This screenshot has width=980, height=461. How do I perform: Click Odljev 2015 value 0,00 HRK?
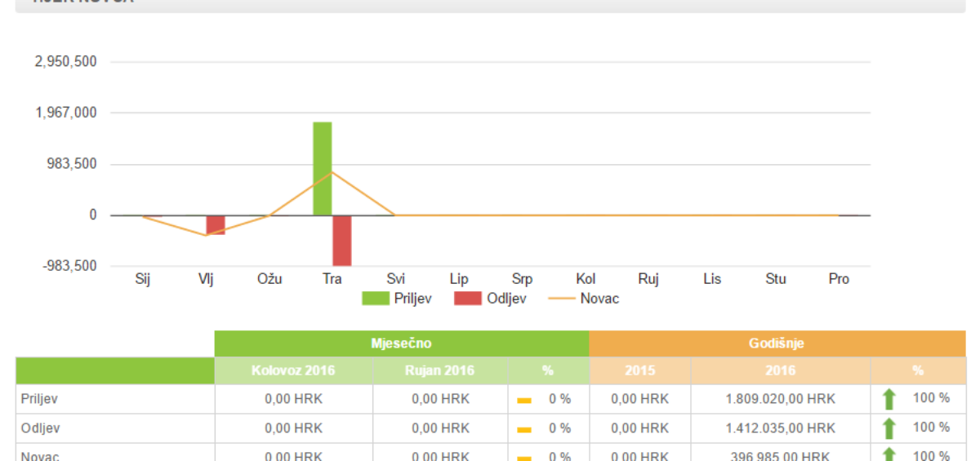[639, 428]
